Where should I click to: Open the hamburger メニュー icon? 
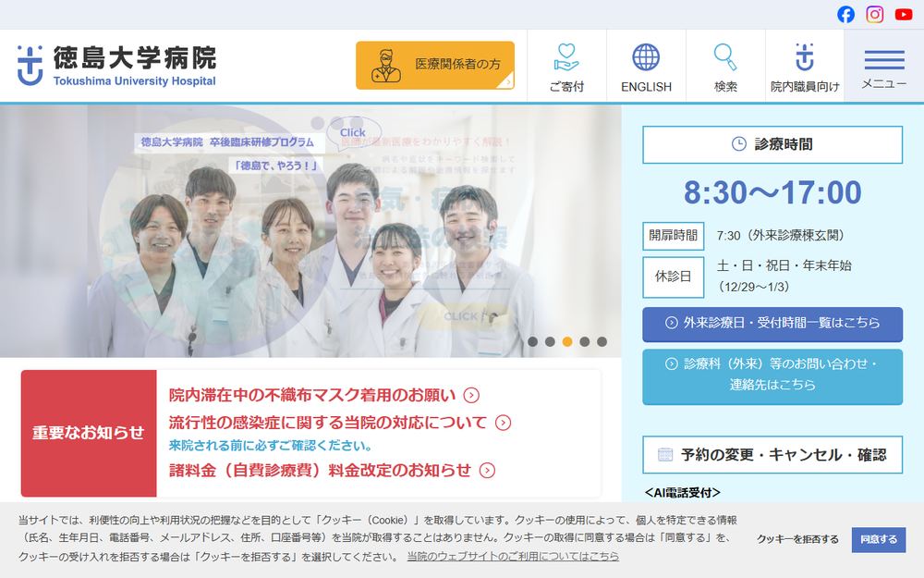point(884,59)
